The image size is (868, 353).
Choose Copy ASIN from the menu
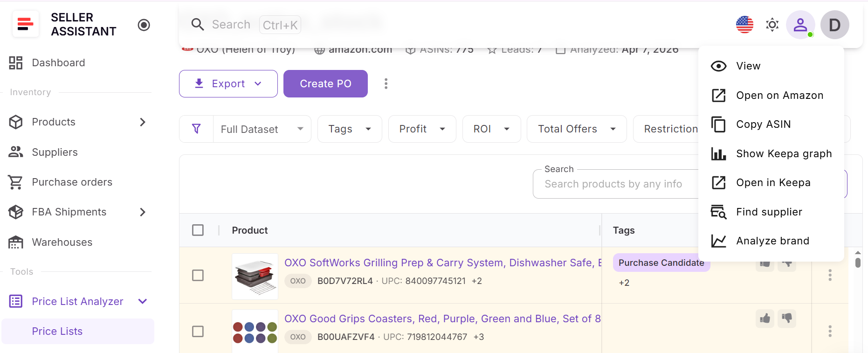[771, 125]
